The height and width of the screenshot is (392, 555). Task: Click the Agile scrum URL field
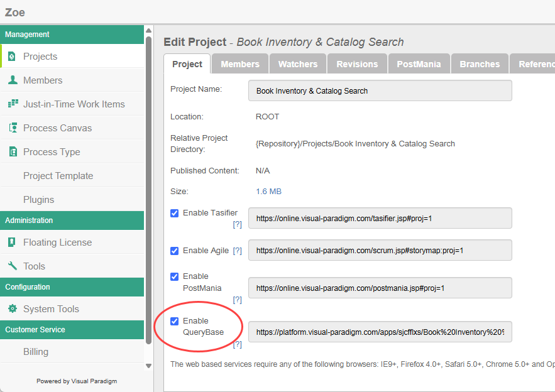(380, 251)
